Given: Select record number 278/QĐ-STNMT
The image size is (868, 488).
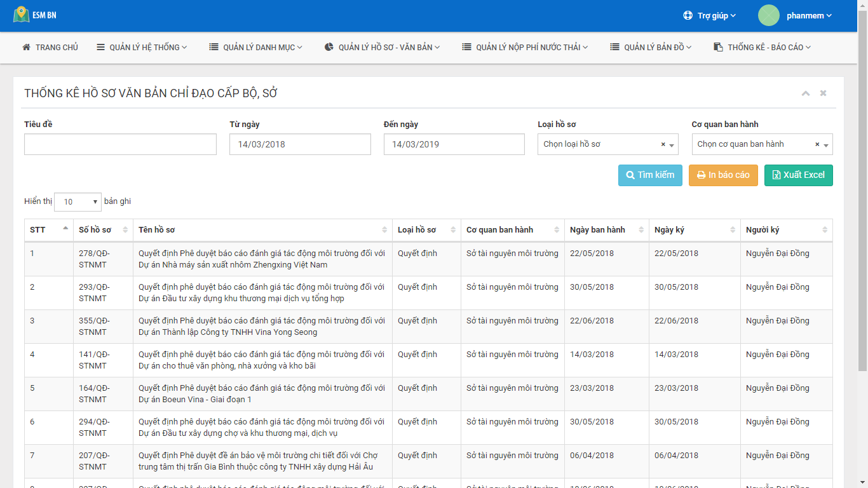Looking at the screenshot, I should (x=94, y=259).
